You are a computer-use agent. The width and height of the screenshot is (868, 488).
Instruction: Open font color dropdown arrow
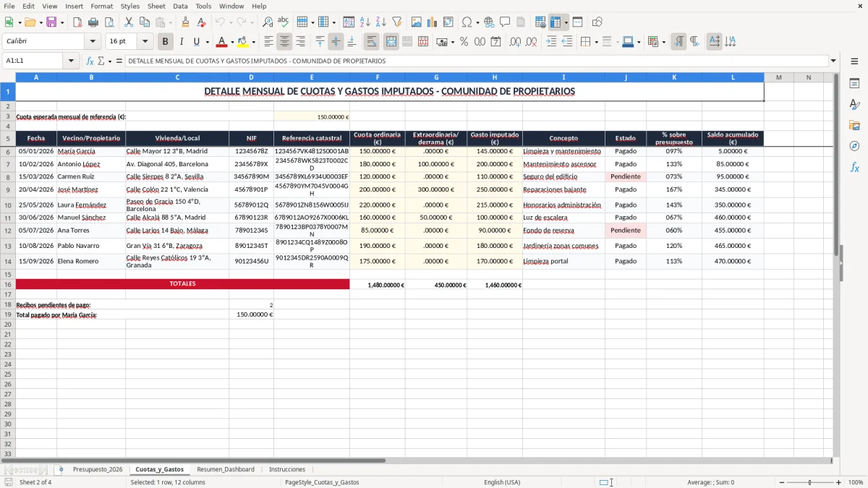[233, 42]
